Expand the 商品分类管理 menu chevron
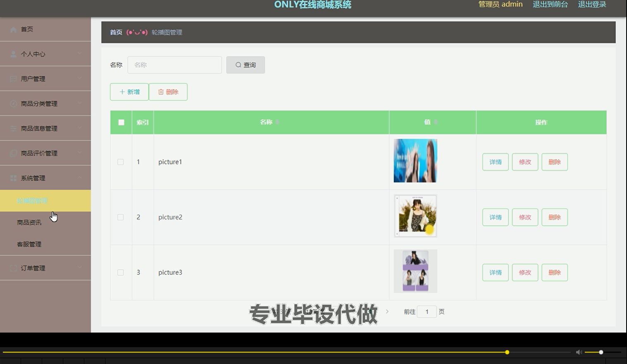627x364 pixels. (79, 103)
